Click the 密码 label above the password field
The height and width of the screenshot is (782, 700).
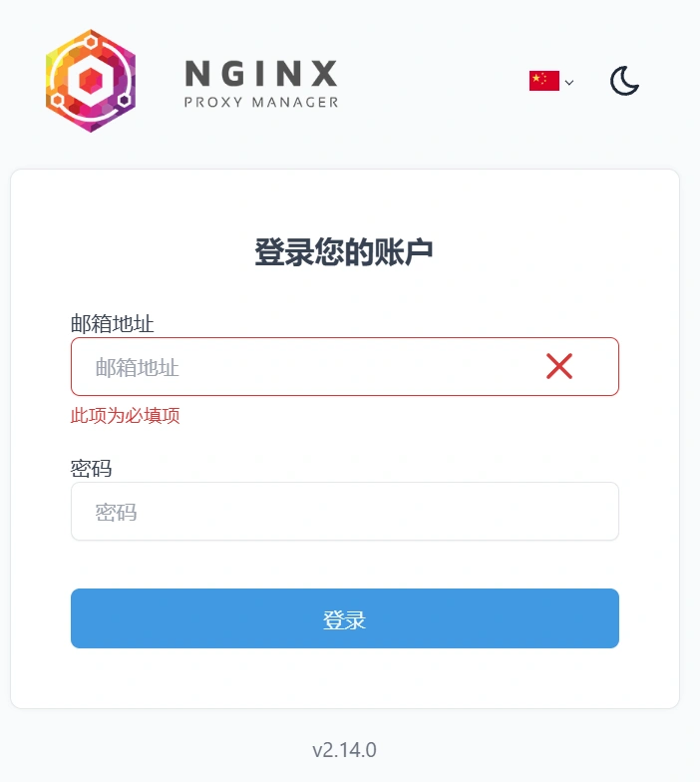[x=92, y=469]
